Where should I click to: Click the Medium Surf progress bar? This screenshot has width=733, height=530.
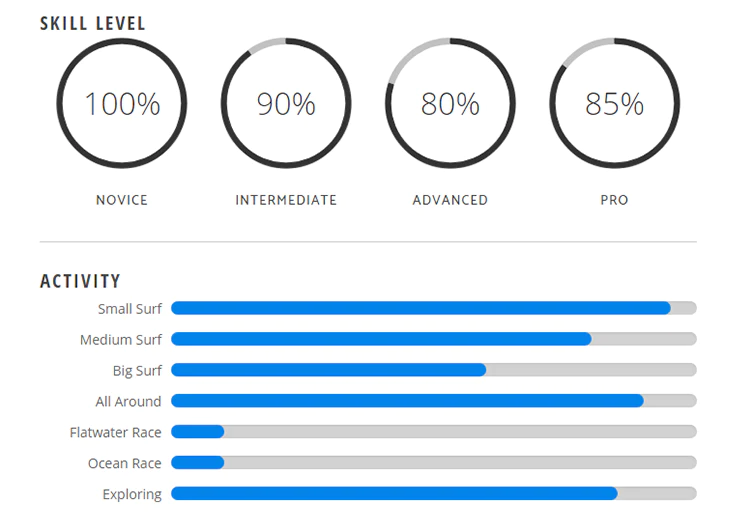point(434,339)
